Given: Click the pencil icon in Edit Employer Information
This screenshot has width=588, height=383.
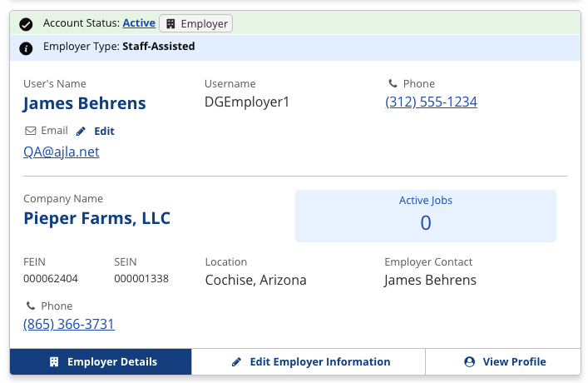Looking at the screenshot, I should 236,361.
